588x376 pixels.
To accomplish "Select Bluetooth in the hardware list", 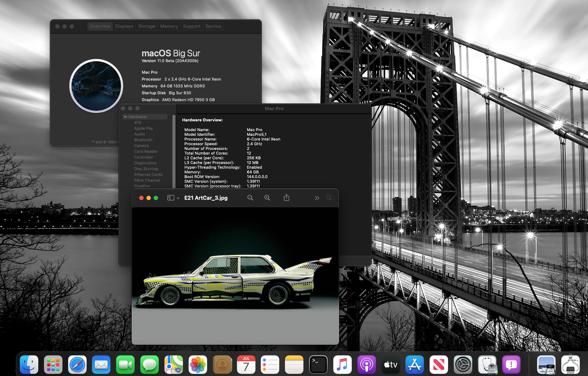I will pos(143,140).
